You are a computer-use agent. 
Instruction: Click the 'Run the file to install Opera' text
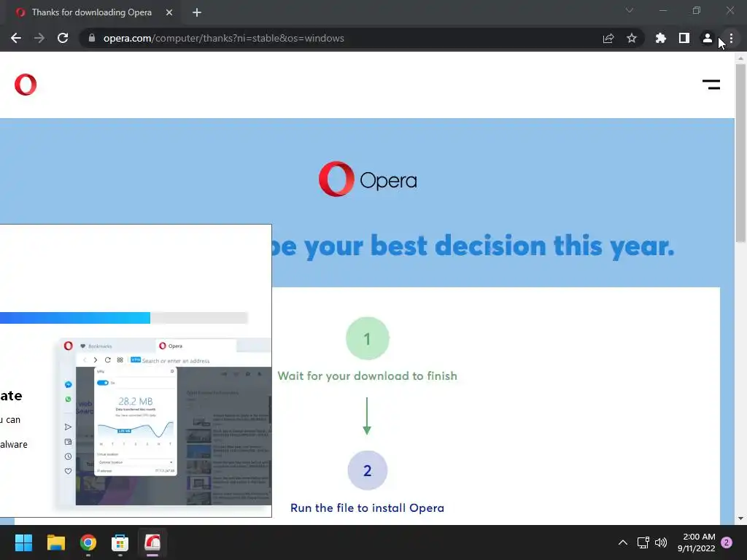pos(368,507)
